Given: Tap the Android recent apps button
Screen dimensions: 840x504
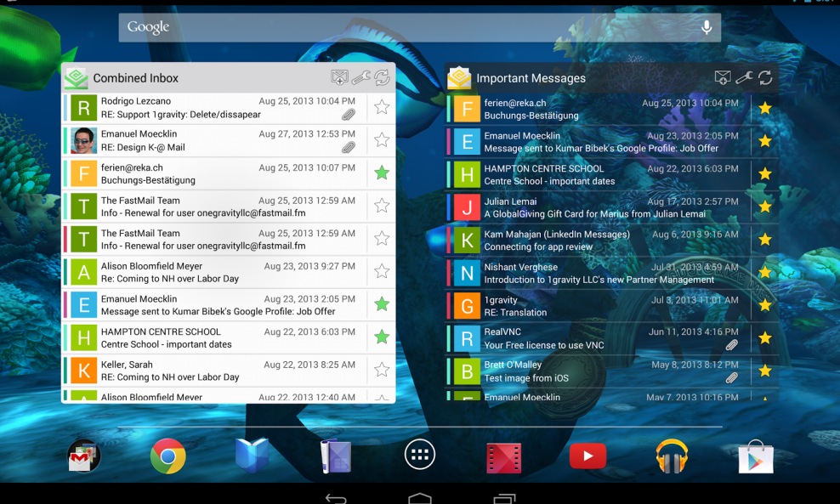Looking at the screenshot, I should coord(504,499).
